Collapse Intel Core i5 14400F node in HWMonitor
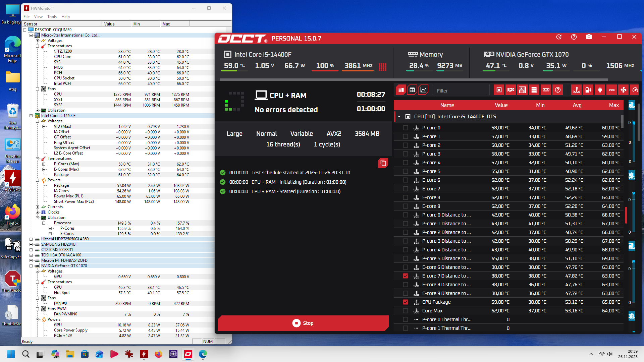This screenshot has width=644, height=362. pyautogui.click(x=31, y=116)
